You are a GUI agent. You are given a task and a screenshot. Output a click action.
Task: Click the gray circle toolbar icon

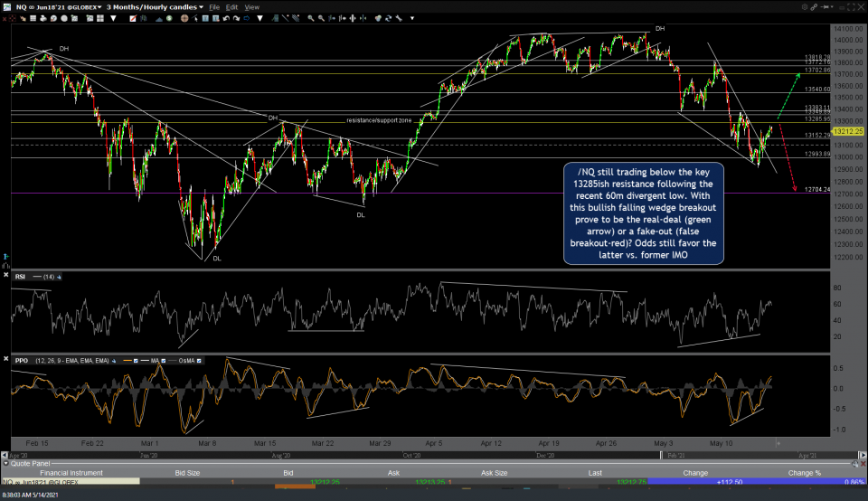click(63, 18)
